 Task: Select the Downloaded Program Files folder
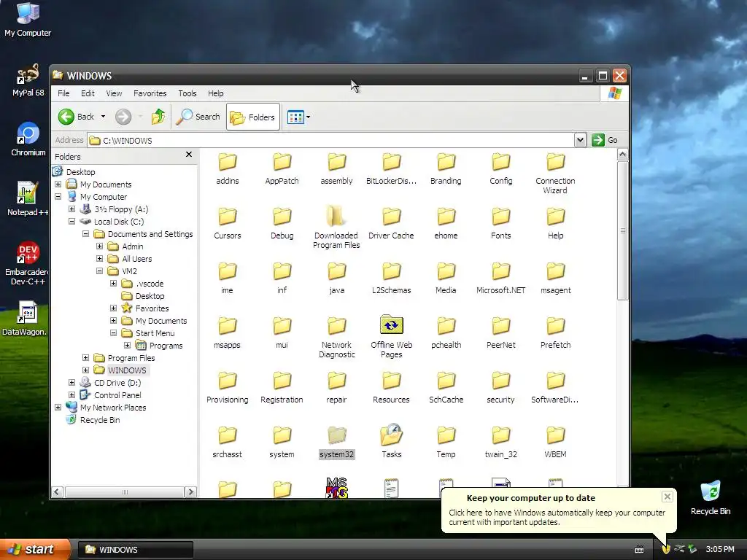pyautogui.click(x=336, y=216)
